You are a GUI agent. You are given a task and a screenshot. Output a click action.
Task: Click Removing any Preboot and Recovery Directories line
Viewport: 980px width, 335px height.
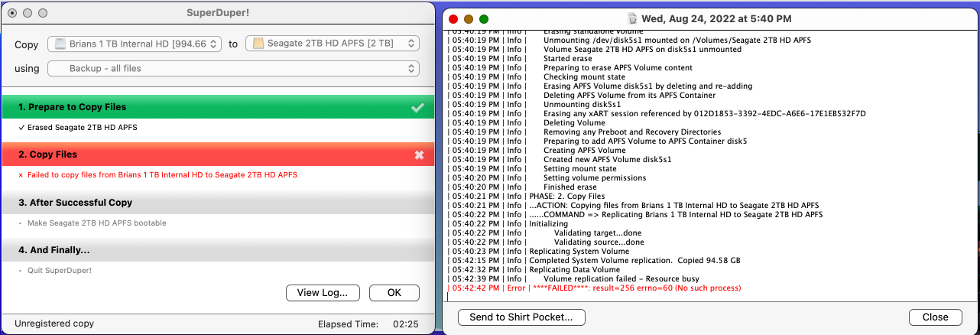583,132
